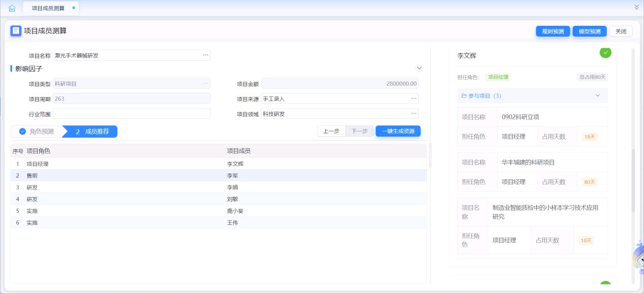This screenshot has height=294, width=644.
Task: Select the 成员推荐 step tab
Action: (x=91, y=132)
